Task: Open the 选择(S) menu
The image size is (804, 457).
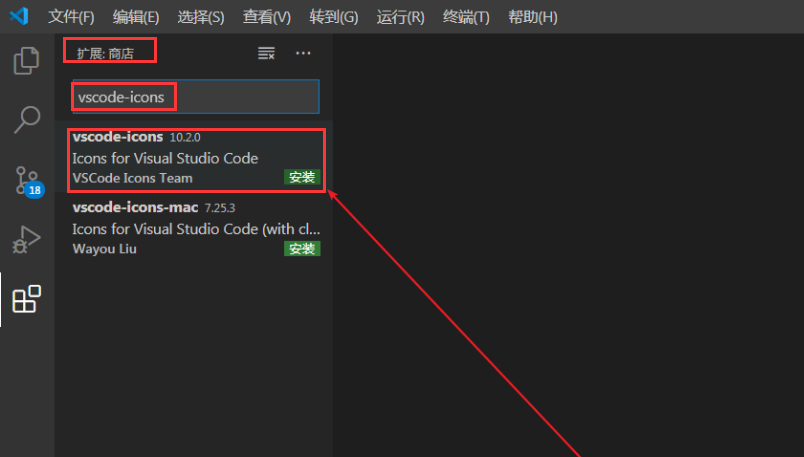Action: coord(201,17)
